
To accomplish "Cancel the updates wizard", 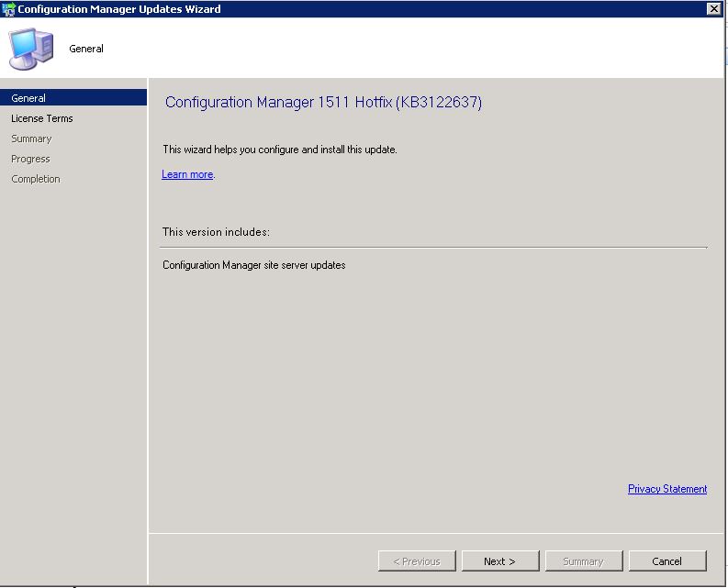I will click(667, 561).
